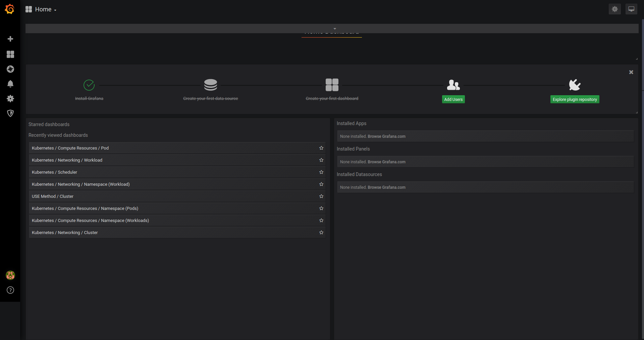
Task: Open the Dashboards grid icon in sidebar
Action: (x=10, y=54)
